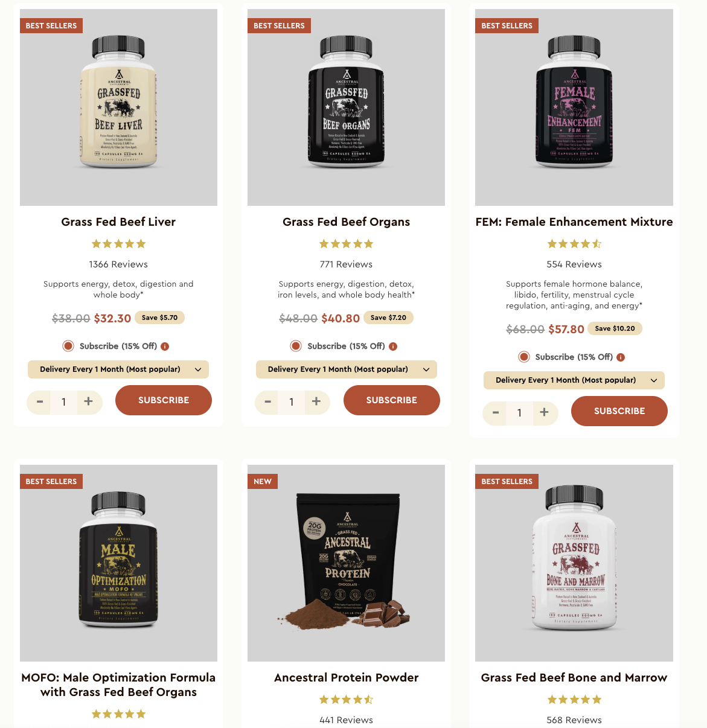Click Subscribe button for FEM product
This screenshot has height=728, width=707.
pos(619,411)
